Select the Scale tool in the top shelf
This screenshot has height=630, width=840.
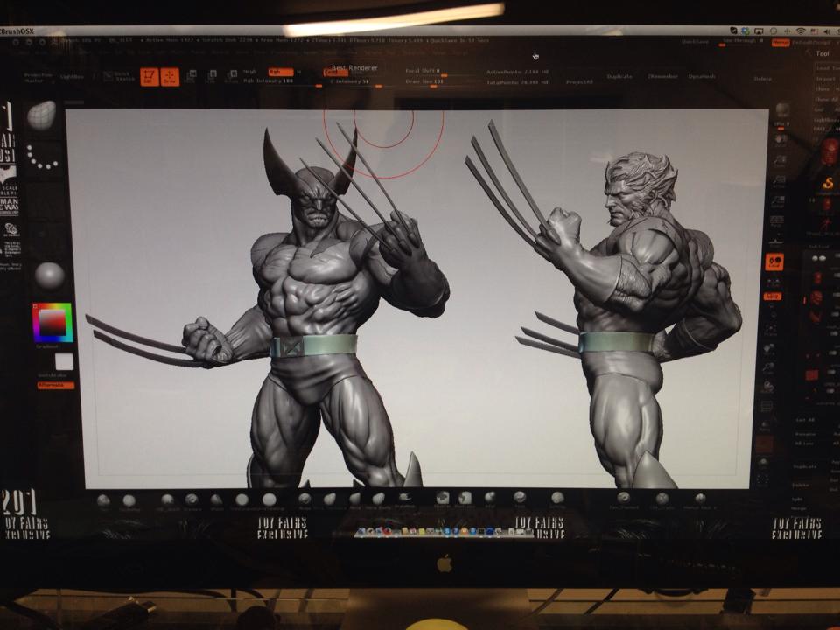211,77
